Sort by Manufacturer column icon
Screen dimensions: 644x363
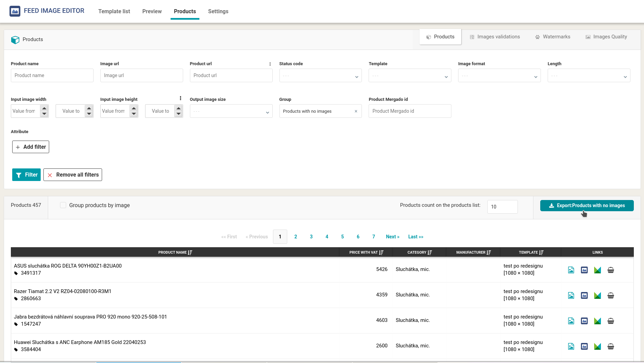point(489,252)
